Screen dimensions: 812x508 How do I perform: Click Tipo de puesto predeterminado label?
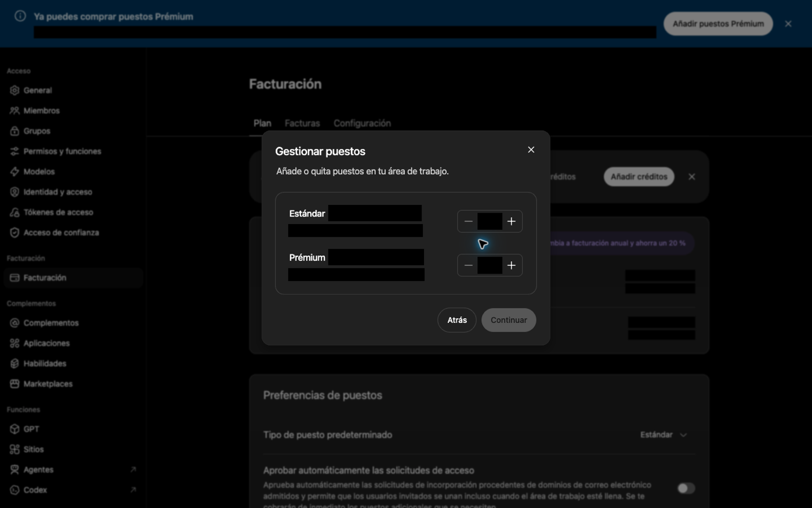tap(328, 435)
